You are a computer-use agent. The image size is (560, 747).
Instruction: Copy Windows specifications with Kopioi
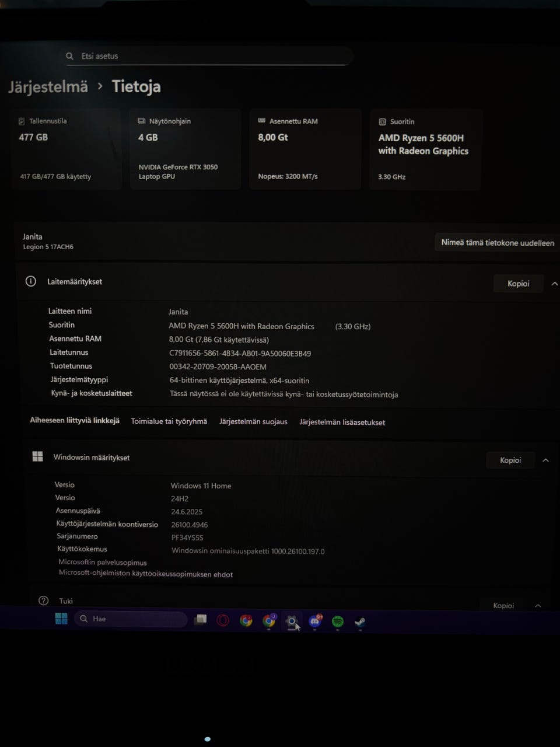coord(510,460)
